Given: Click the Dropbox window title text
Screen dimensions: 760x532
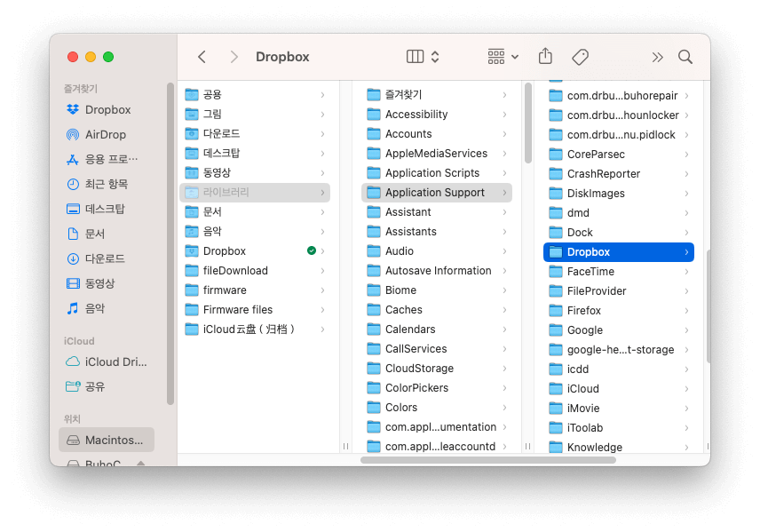Looking at the screenshot, I should [282, 57].
